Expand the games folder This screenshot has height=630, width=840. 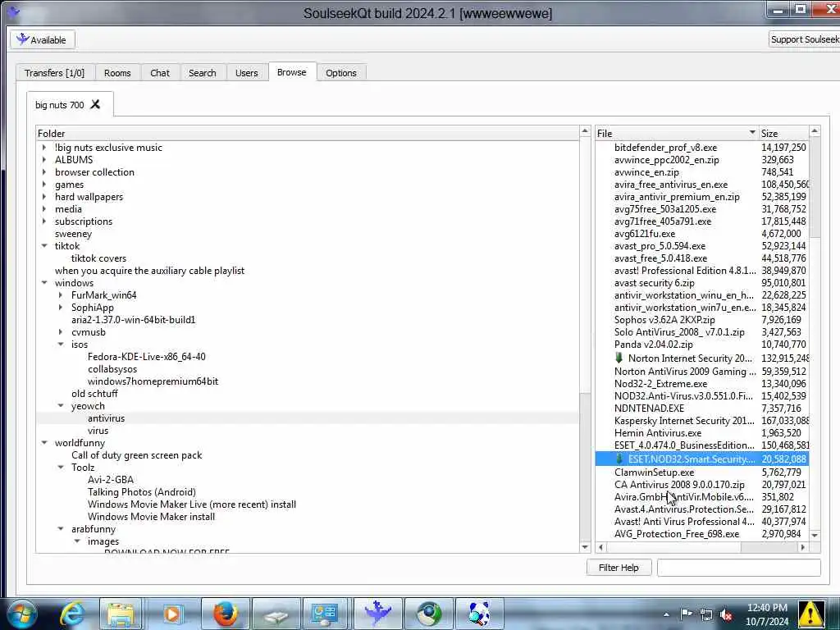click(x=44, y=185)
